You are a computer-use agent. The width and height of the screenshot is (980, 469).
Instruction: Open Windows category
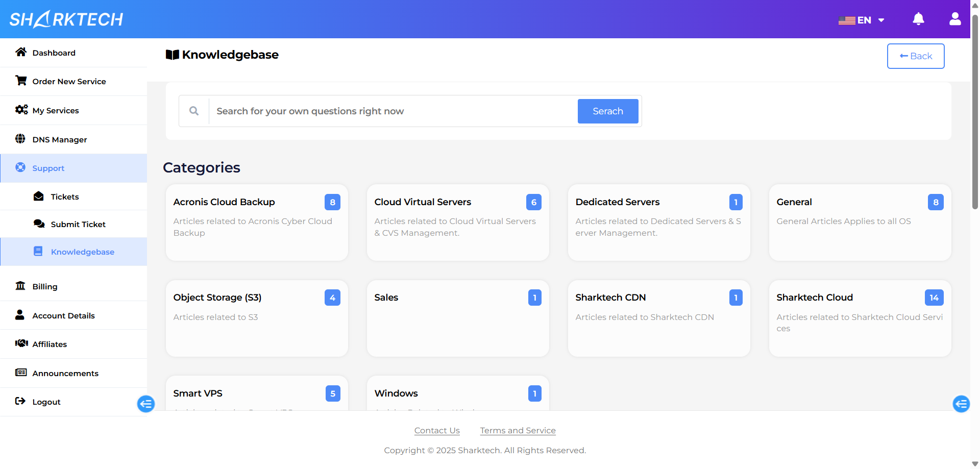(458, 393)
